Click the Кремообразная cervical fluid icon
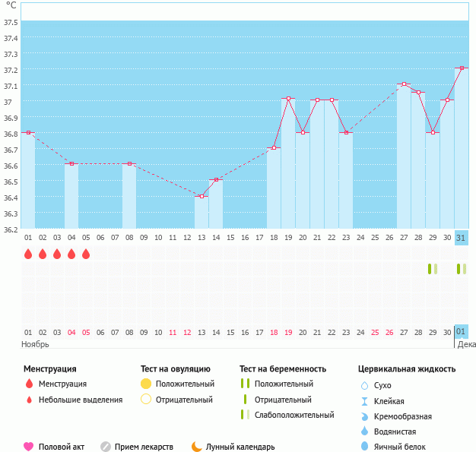 coord(364,416)
